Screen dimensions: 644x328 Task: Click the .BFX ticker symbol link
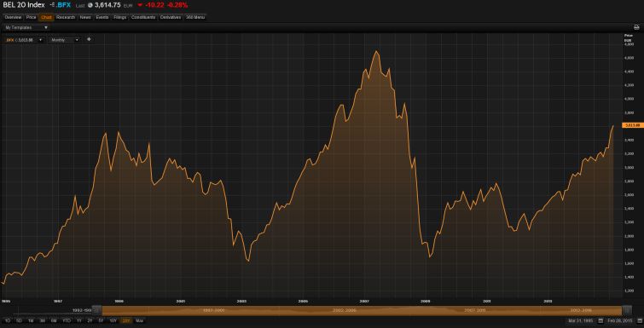[64, 5]
